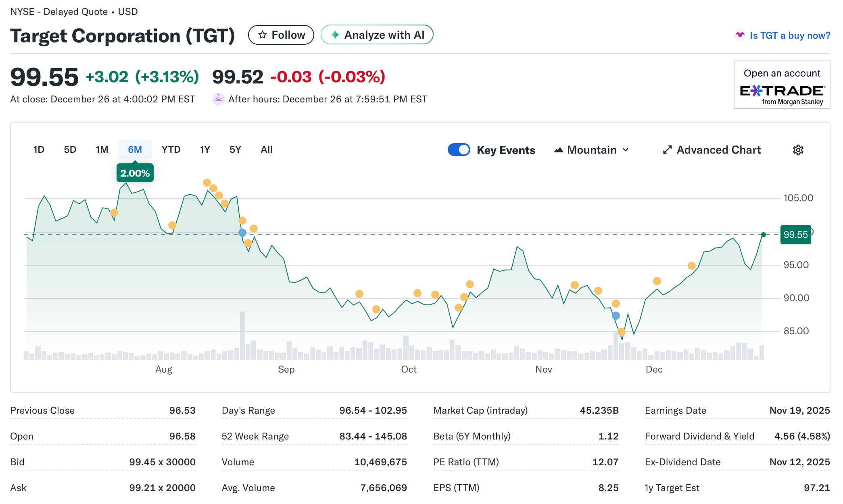Click the star icon in Follow button
Image resolution: width=843 pixels, height=504 pixels.
pos(263,35)
